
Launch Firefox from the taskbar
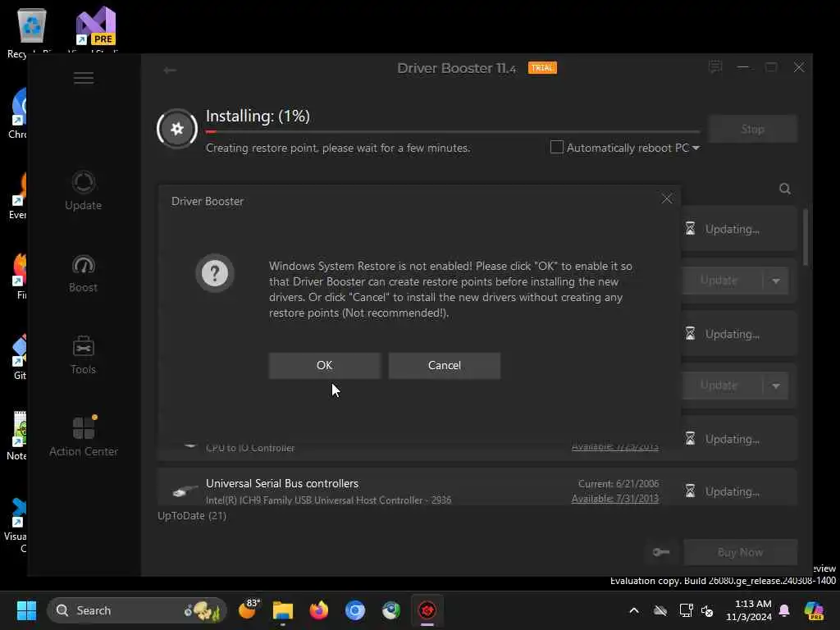coord(319,610)
